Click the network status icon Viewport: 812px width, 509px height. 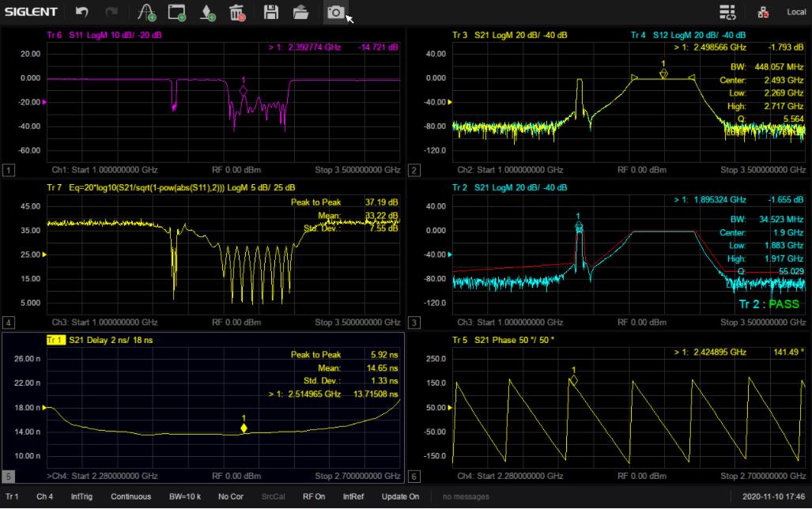pos(763,12)
